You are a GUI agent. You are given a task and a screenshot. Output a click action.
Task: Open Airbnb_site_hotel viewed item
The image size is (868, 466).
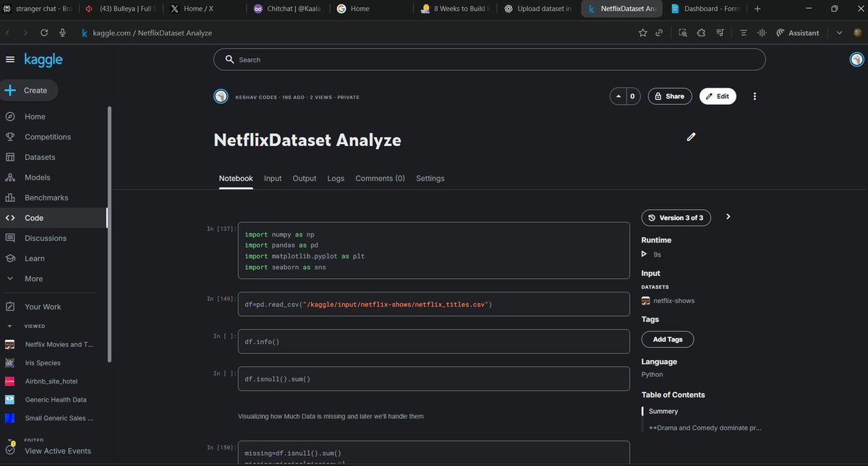coord(51,381)
